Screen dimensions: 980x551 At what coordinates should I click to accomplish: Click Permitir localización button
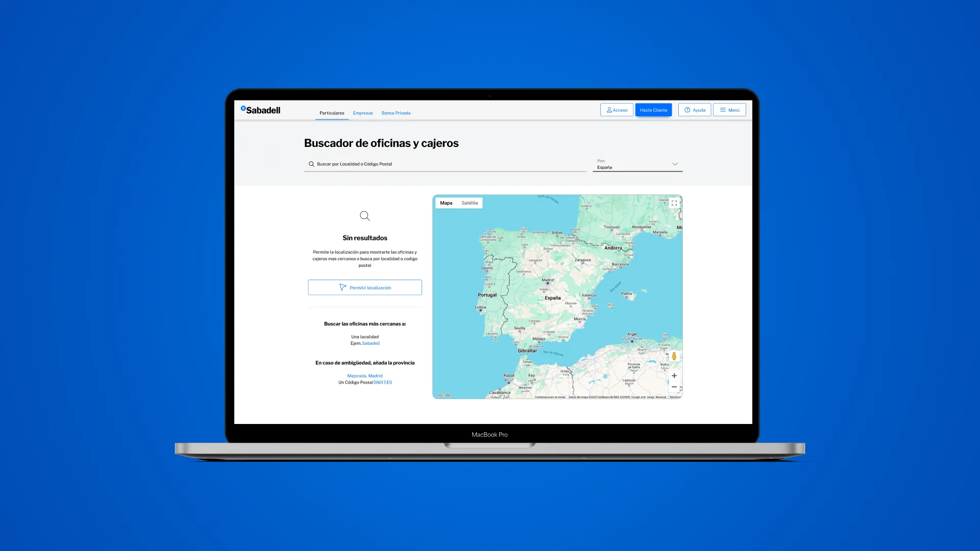click(365, 288)
